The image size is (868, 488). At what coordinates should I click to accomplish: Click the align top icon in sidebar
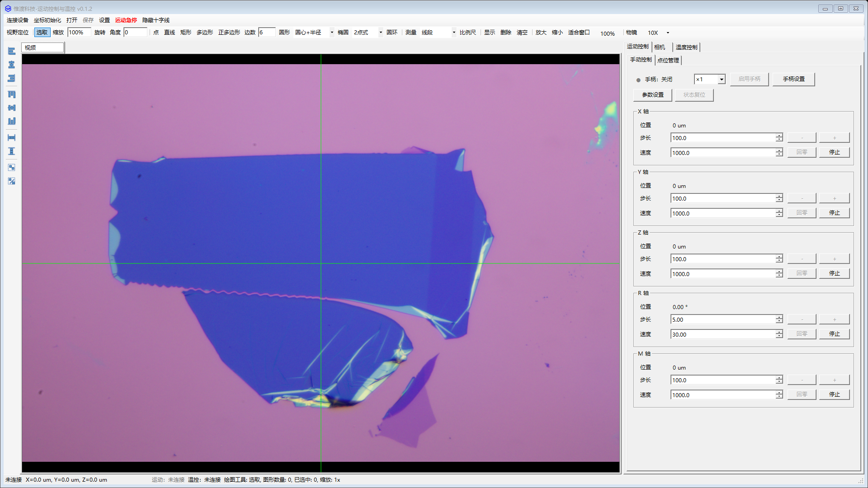(12, 94)
